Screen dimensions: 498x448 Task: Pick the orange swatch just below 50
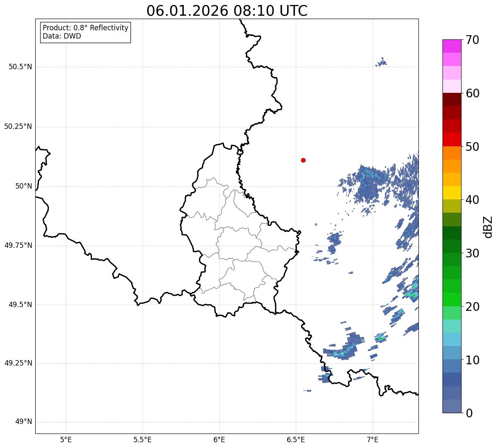(x=452, y=153)
